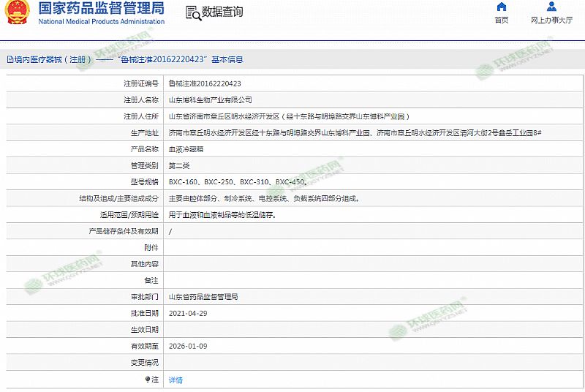Click the 山东省药品监督管理局 approval department value
The width and height of the screenshot is (585, 392).
[x=203, y=298]
